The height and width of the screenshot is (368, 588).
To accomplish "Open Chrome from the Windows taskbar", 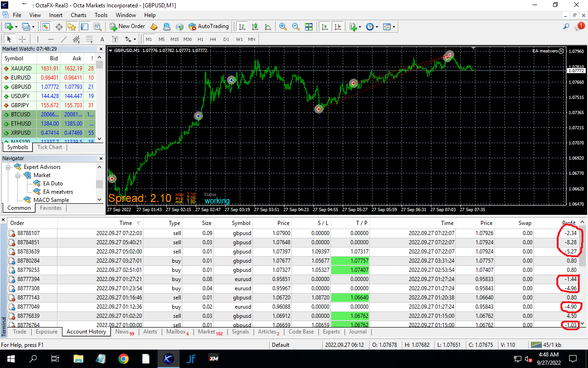I will (x=123, y=359).
